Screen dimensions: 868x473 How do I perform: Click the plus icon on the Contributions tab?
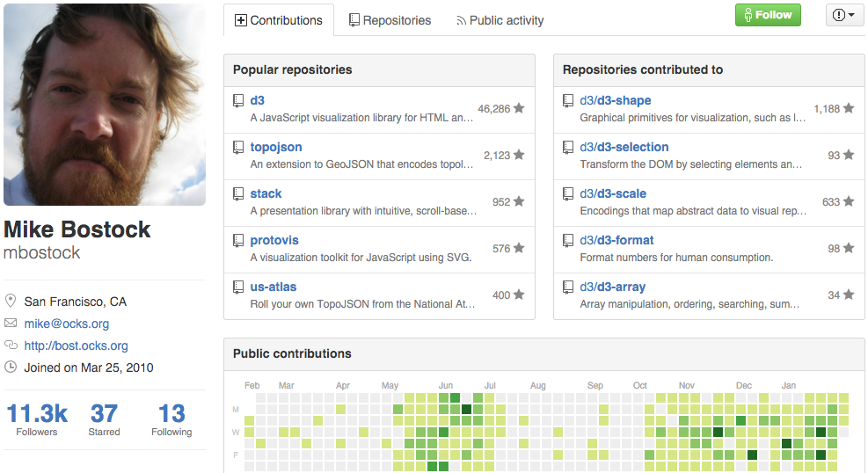(241, 20)
